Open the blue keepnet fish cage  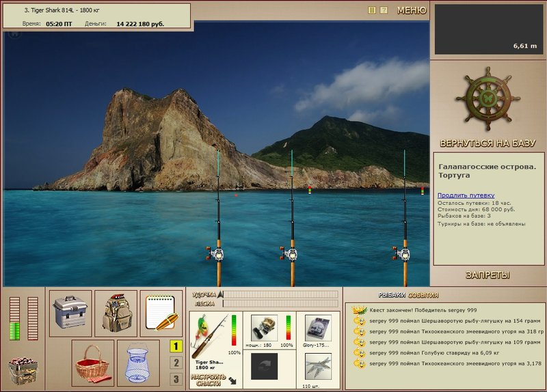click(138, 363)
